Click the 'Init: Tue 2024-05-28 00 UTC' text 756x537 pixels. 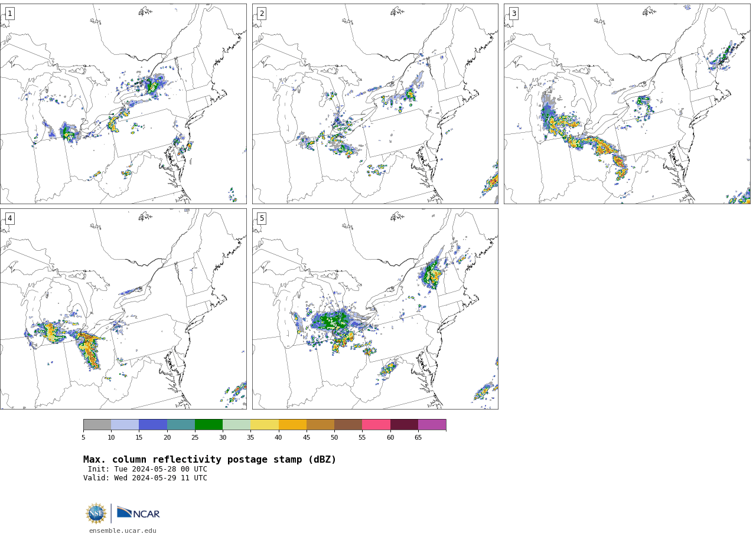point(148,469)
